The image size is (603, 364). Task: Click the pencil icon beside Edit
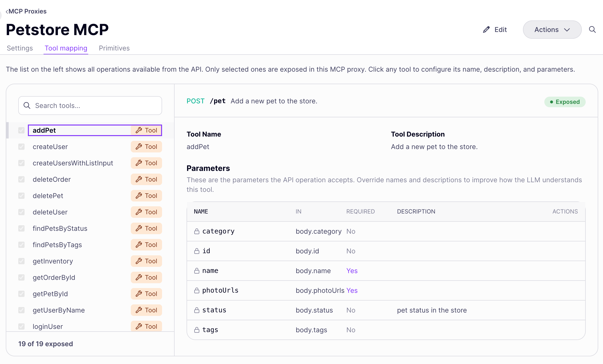click(486, 30)
